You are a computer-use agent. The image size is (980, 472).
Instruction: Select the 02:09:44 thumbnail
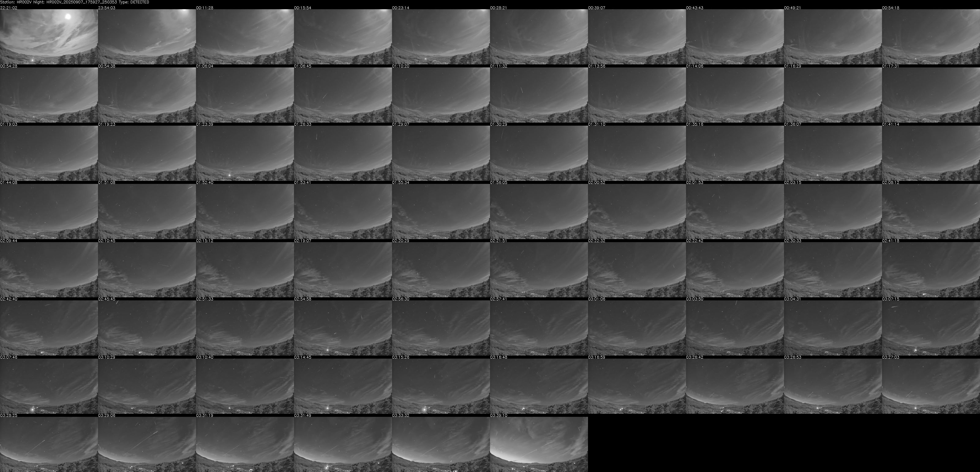(x=49, y=269)
